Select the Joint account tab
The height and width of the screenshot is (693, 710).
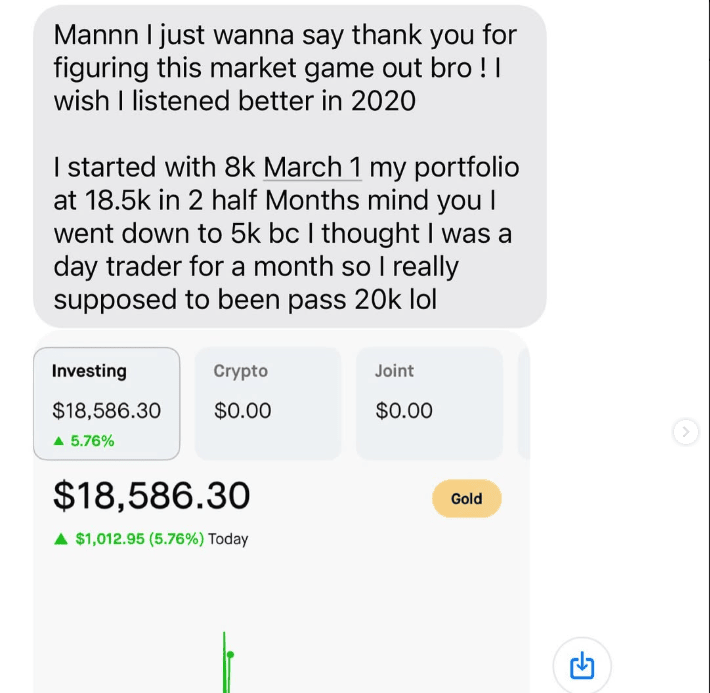click(x=429, y=403)
